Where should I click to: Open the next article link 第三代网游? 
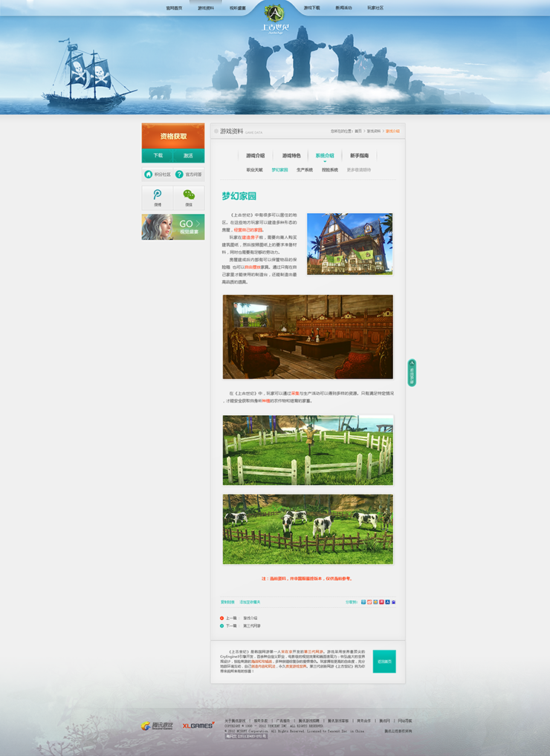coord(252,626)
